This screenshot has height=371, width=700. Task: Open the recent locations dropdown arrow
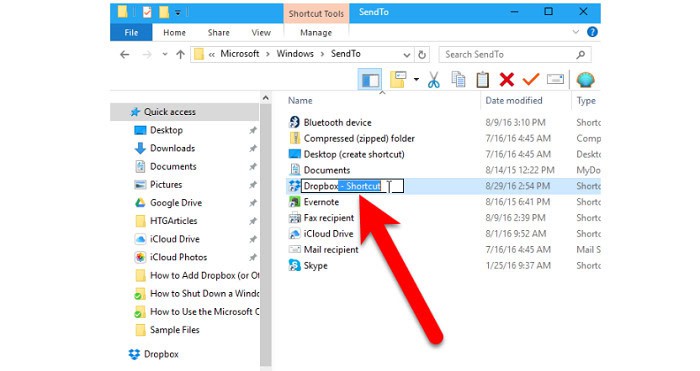pyautogui.click(x=165, y=54)
